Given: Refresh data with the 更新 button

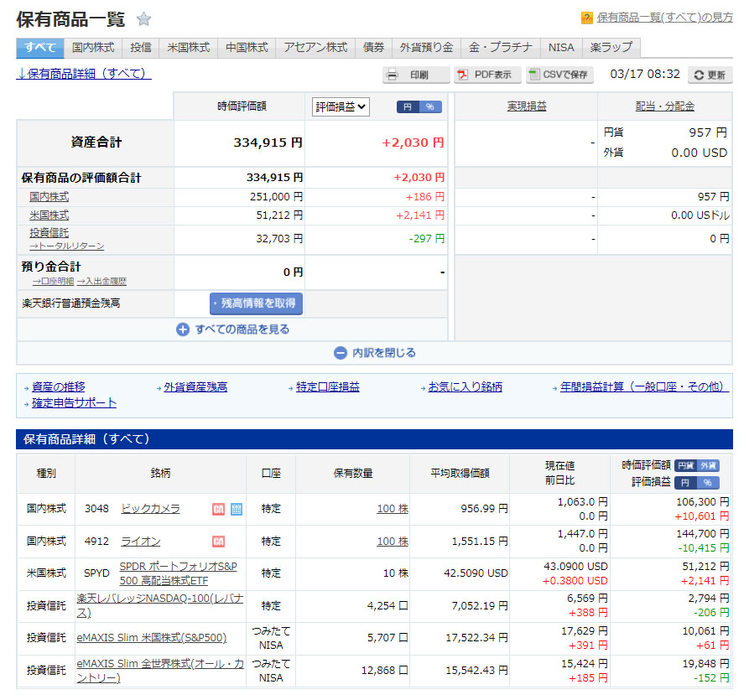Looking at the screenshot, I should pos(710,75).
